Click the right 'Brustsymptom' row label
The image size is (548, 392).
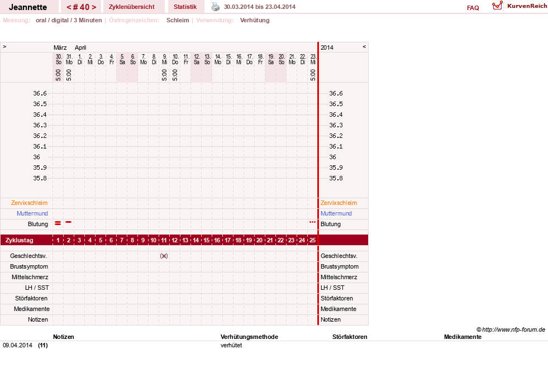point(339,266)
